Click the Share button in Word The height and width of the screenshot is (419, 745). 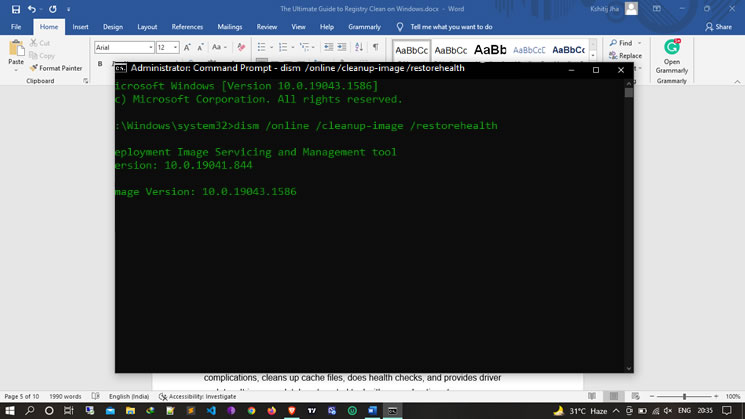click(718, 27)
